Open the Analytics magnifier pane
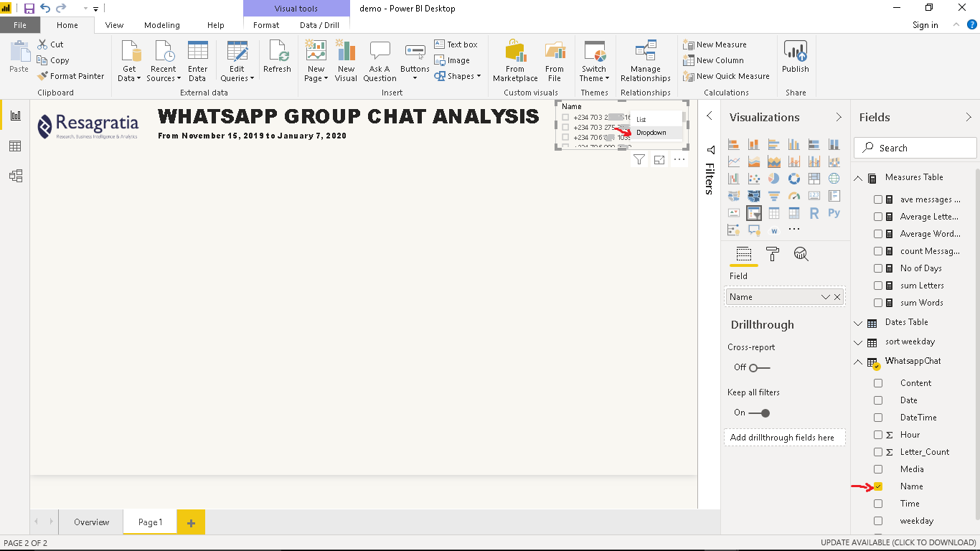Viewport: 980px width, 551px height. coord(801,254)
